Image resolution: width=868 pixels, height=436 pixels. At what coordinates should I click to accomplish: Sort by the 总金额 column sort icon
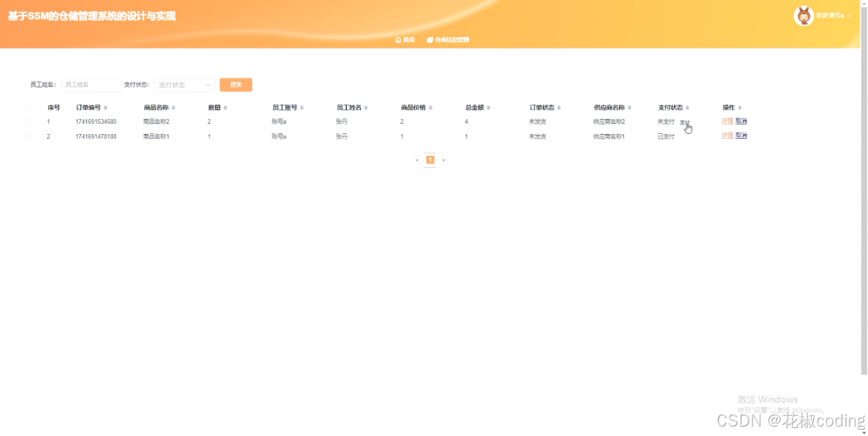click(488, 108)
